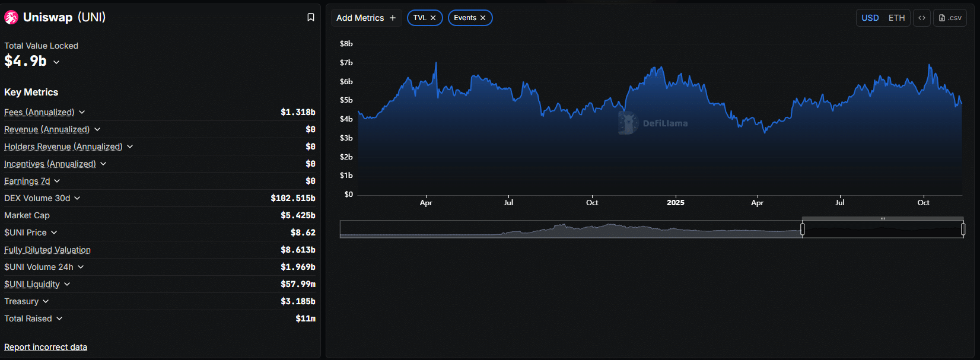
Task: Click the Uniswap logo icon
Action: click(11, 18)
